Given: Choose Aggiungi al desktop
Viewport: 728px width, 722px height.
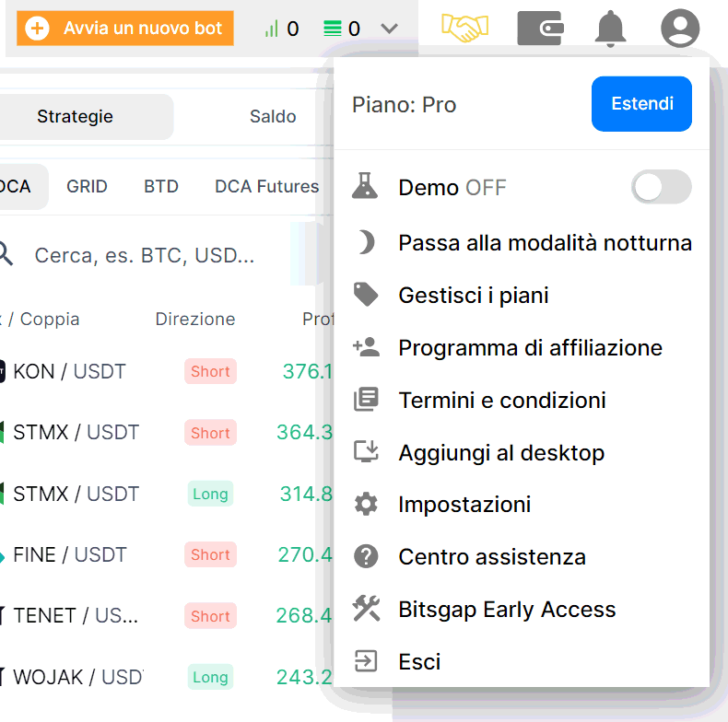Looking at the screenshot, I should [x=500, y=453].
